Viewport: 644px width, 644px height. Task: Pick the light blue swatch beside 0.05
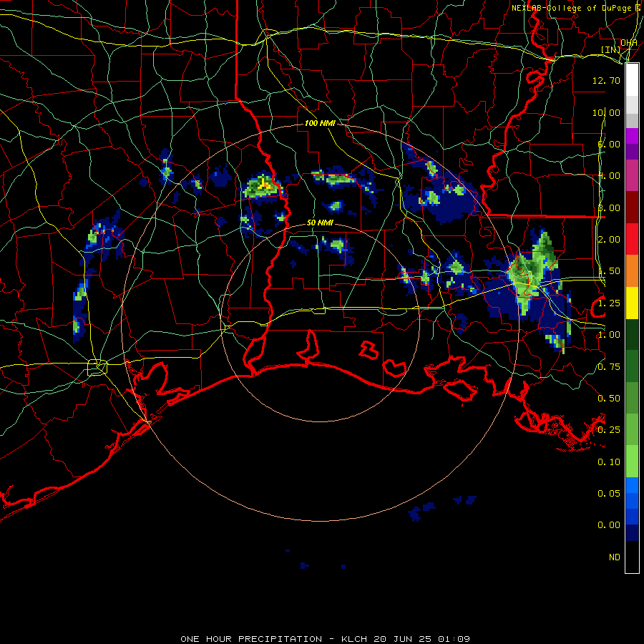(632, 485)
